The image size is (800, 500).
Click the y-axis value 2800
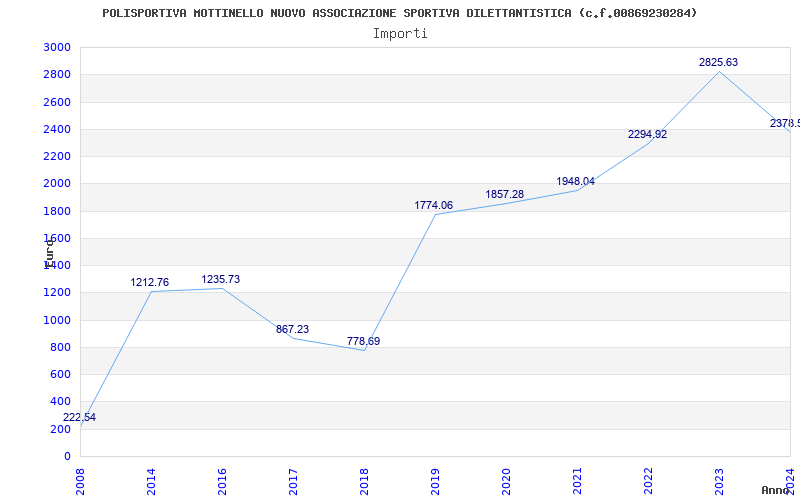57,74
